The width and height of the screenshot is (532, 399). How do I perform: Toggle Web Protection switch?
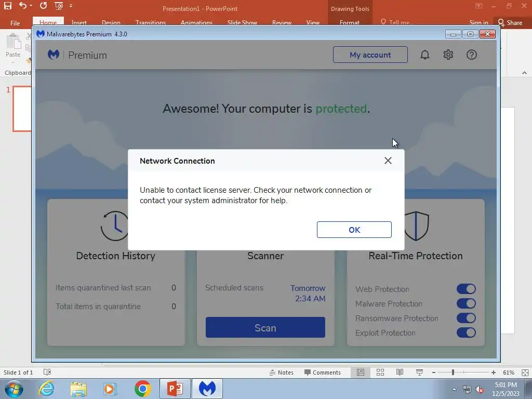(x=466, y=289)
